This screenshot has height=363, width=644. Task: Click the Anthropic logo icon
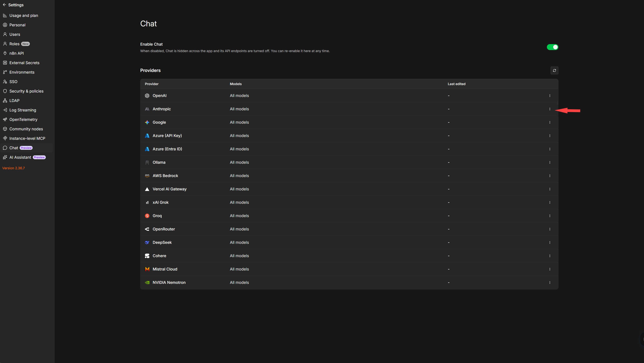(x=147, y=109)
